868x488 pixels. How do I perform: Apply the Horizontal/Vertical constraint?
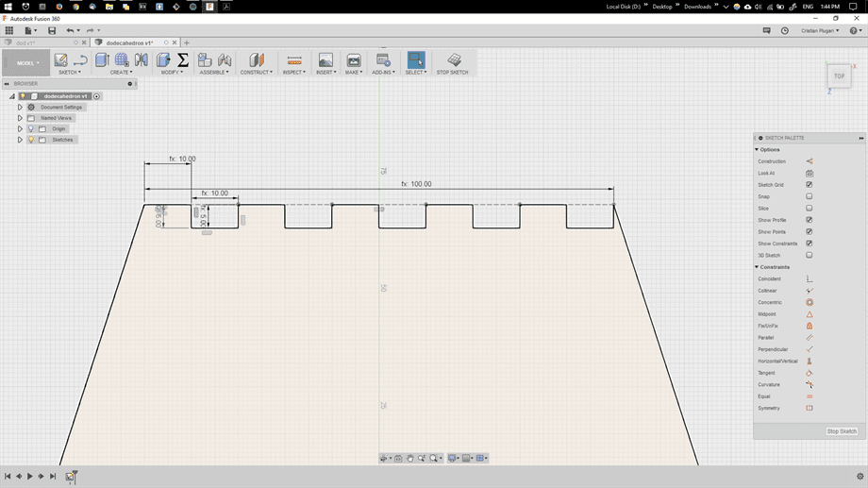(810, 362)
